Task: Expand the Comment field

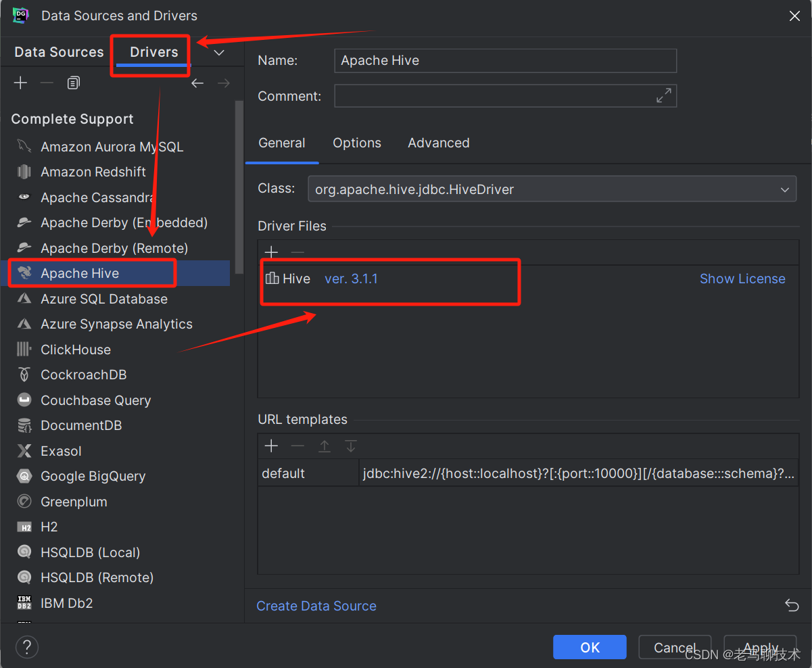Action: tap(664, 96)
